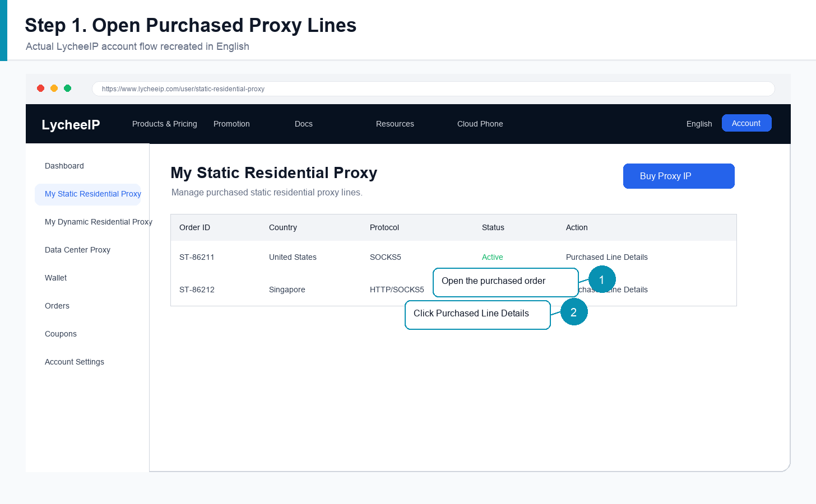Open the Promotion nav item
The image size is (816, 504).
coord(231,124)
